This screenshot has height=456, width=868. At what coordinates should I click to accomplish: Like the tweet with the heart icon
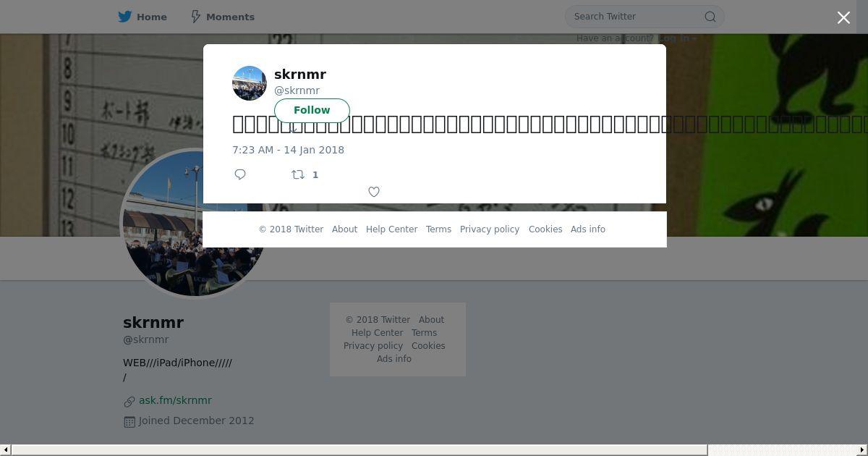click(x=374, y=192)
